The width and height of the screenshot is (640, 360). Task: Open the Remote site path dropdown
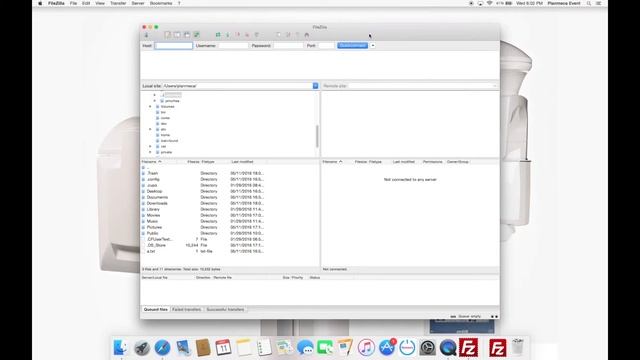click(495, 86)
